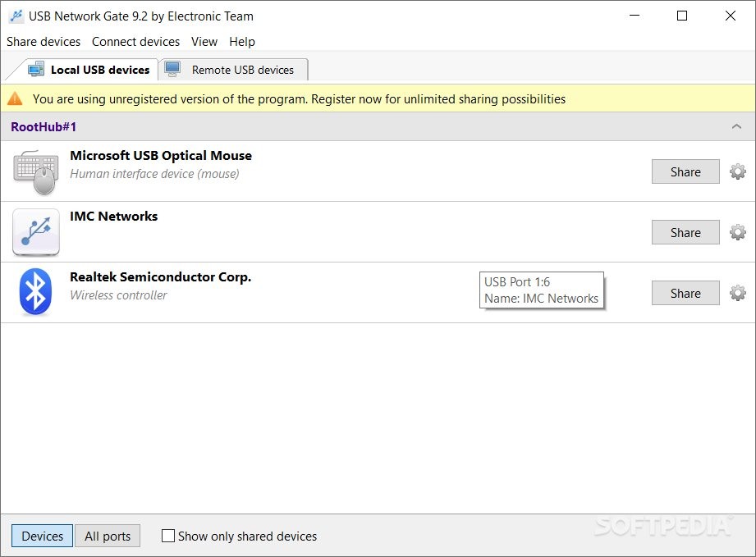Click the Wireless controller description
756x557 pixels.
coord(118,295)
